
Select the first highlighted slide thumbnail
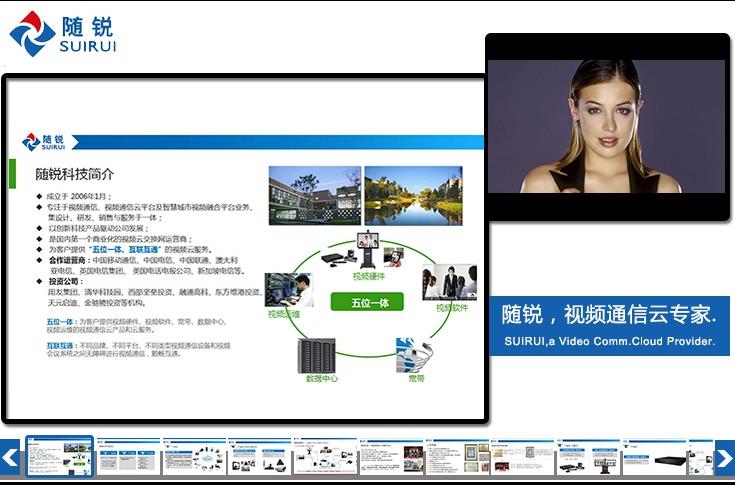pos(59,456)
